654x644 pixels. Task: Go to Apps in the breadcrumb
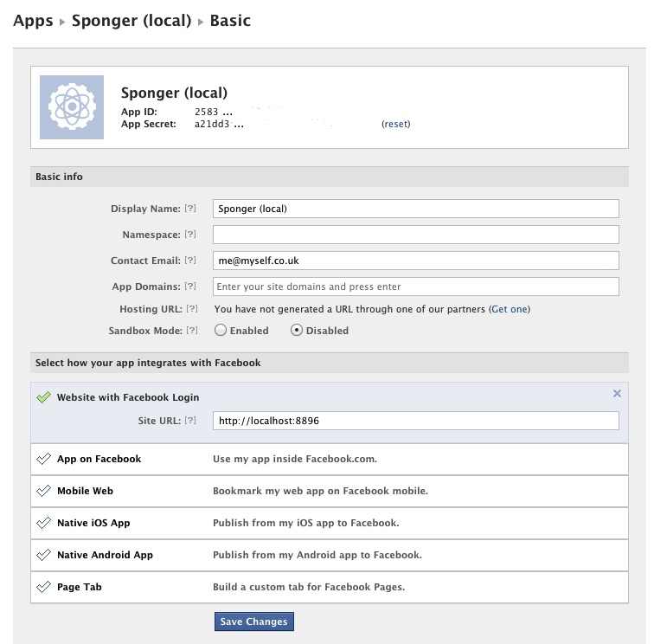click(33, 20)
